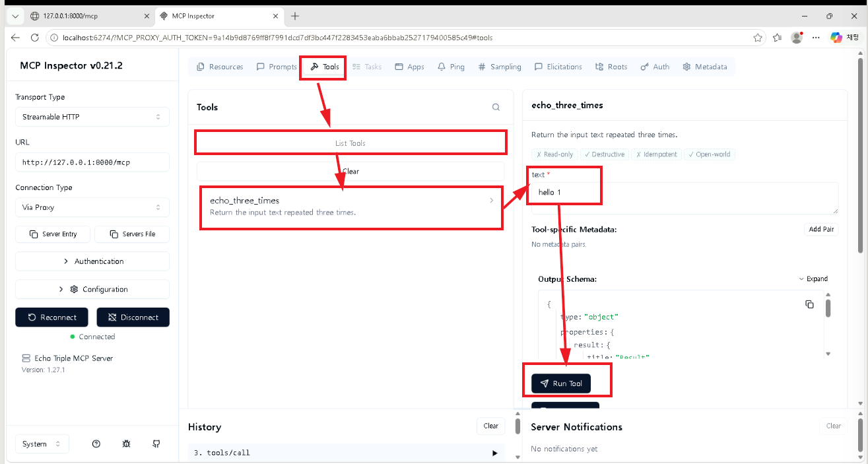The image size is (868, 464).
Task: Go back in browser navigation
Action: (x=16, y=38)
